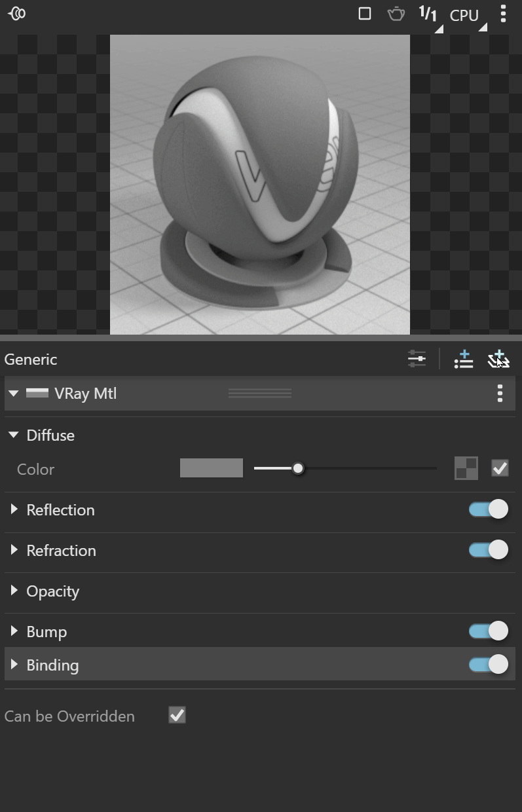Disable the Refraction toggle
The image size is (522, 812).
(489, 550)
